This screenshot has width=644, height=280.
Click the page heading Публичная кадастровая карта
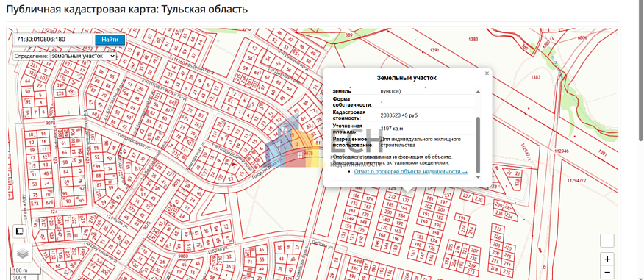click(127, 9)
